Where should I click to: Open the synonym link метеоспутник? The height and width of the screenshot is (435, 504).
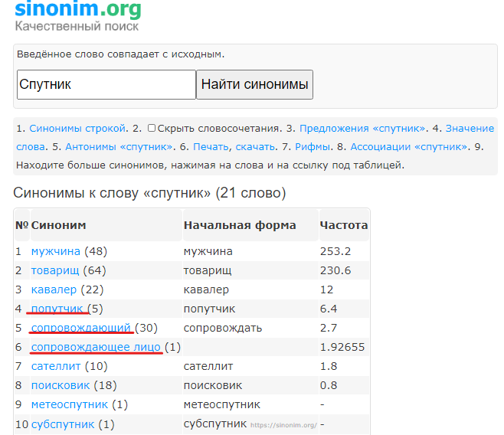point(70,405)
